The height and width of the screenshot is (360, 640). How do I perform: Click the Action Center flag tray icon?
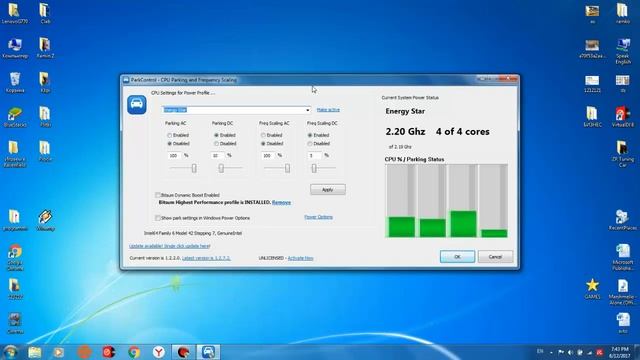pyautogui.click(x=561, y=352)
